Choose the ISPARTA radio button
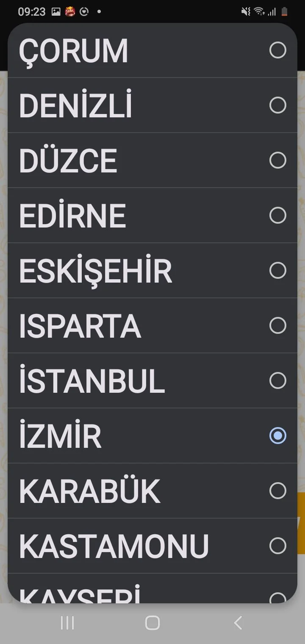The image size is (305, 644). pyautogui.click(x=277, y=325)
